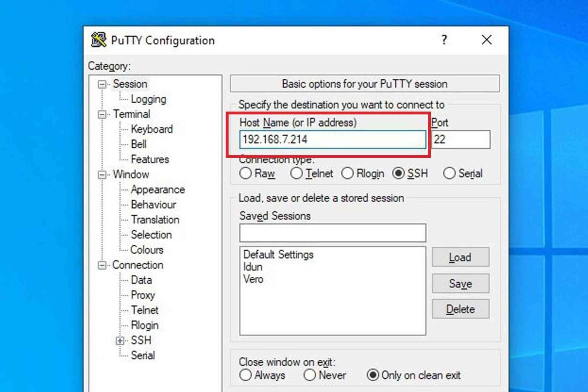Collapse the Connection tree node
The image size is (588, 392).
[102, 265]
